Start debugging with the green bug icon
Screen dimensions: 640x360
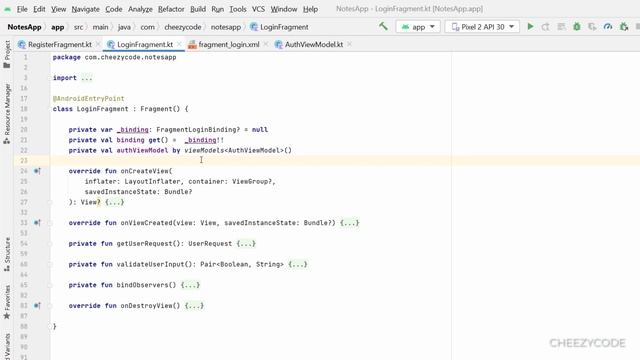[577, 27]
